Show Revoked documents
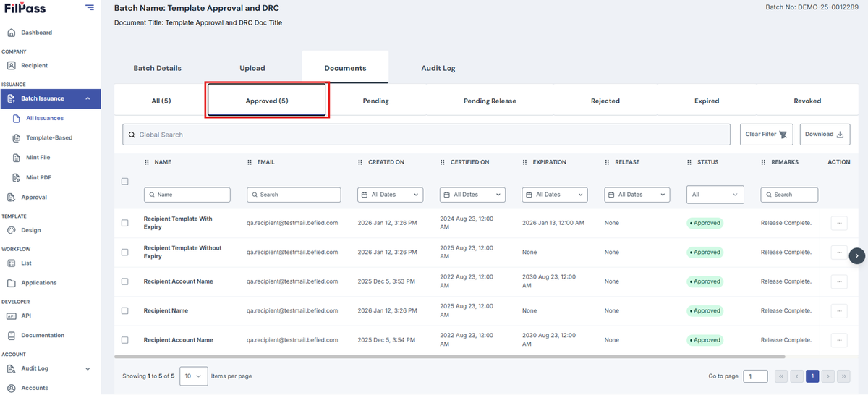The height and width of the screenshot is (398, 868). point(807,101)
